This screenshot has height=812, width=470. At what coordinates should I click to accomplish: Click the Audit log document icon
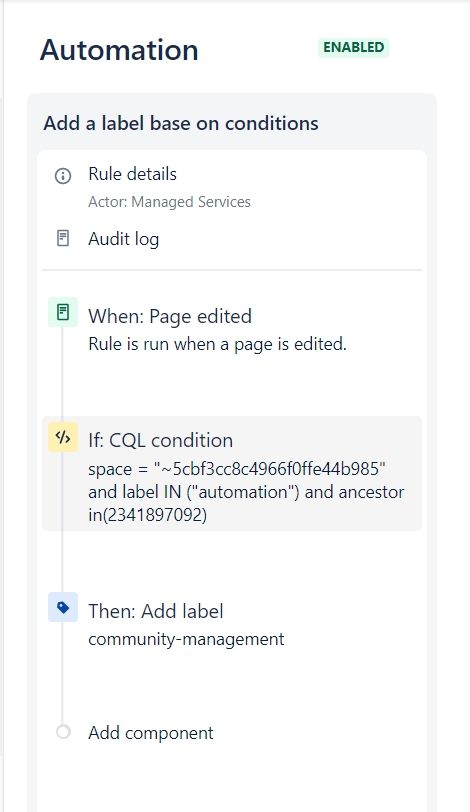pos(63,239)
